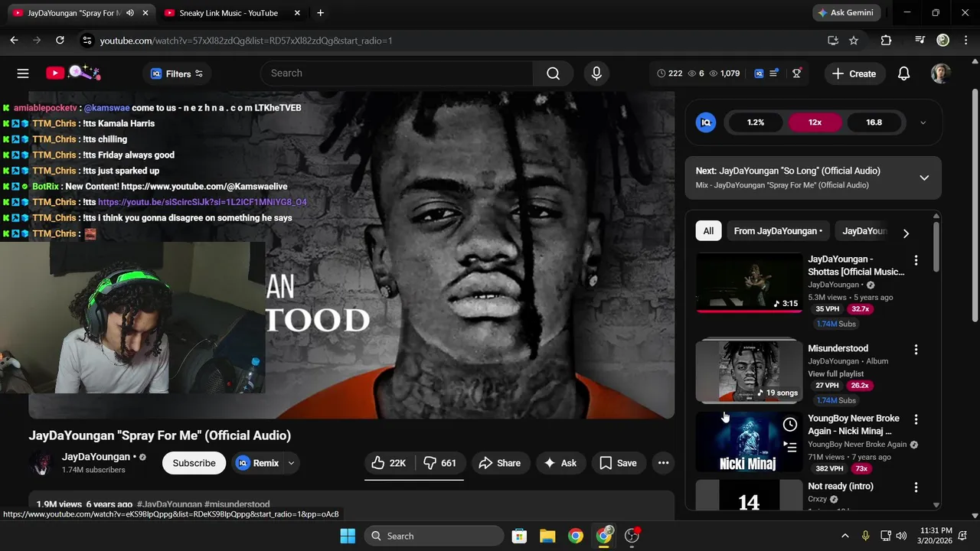The width and height of the screenshot is (980, 551).
Task: Select the From JayDaYoungan chip
Action: tap(778, 231)
